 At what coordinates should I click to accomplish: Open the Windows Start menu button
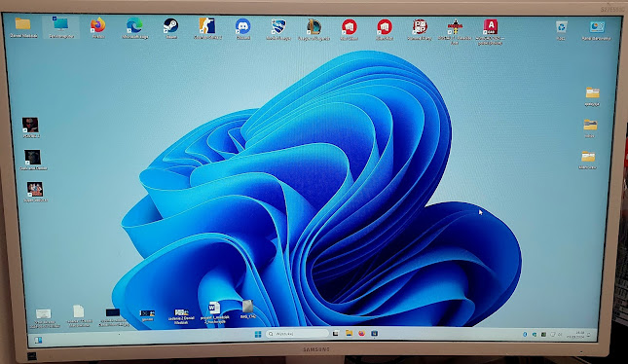258,334
